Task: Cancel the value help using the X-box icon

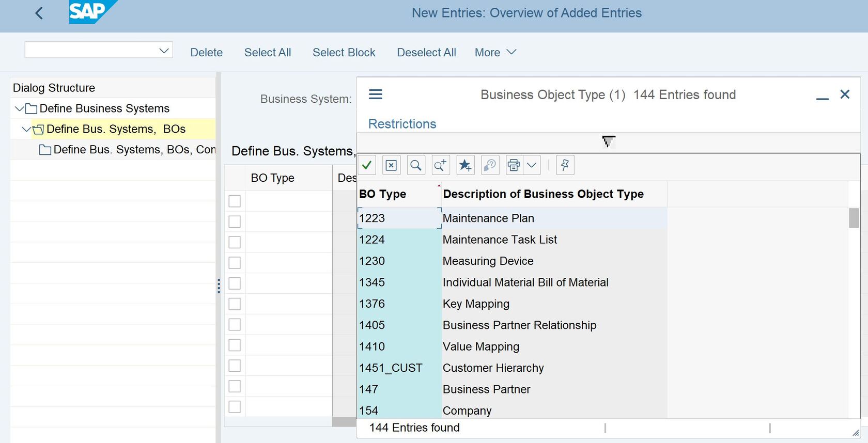Action: tap(391, 165)
